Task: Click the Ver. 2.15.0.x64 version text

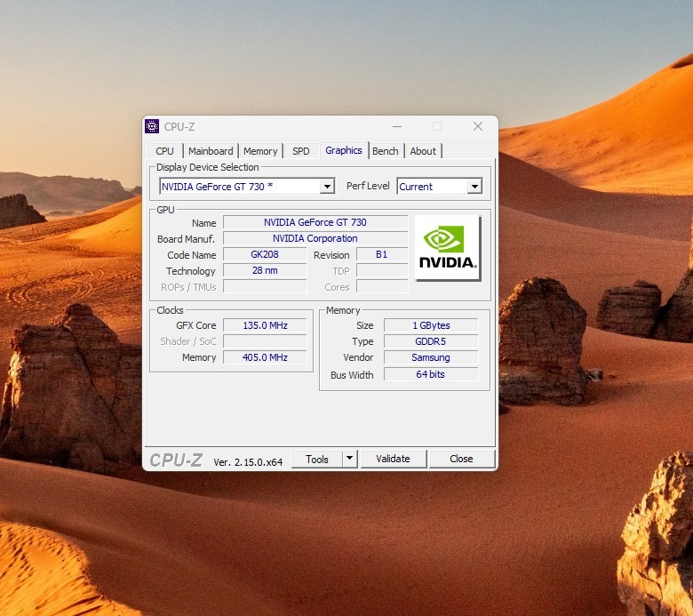Action: [248, 462]
